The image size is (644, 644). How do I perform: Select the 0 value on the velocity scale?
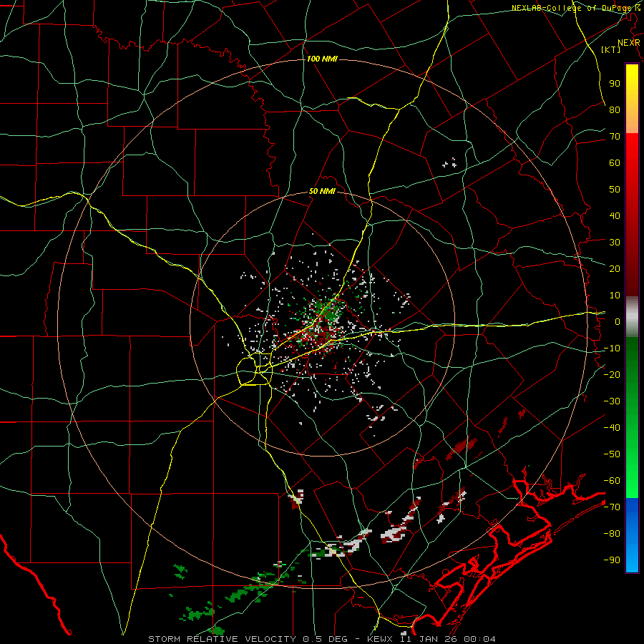click(618, 321)
